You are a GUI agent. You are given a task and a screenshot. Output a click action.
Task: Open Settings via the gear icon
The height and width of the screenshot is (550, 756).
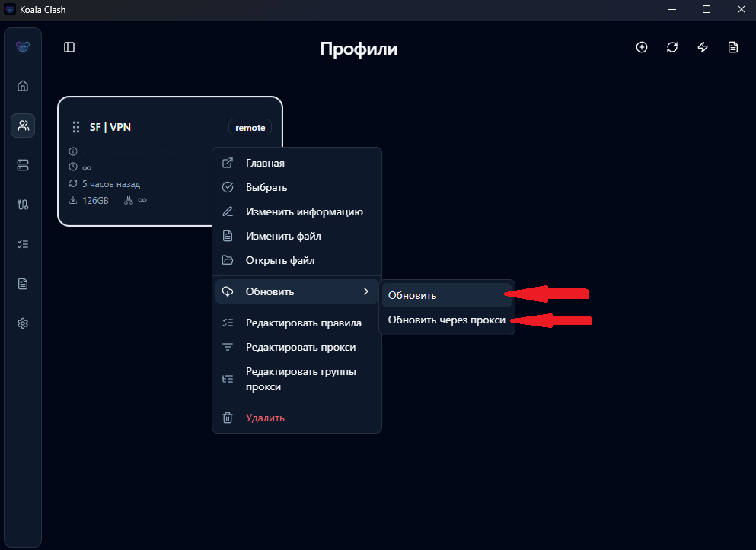[22, 323]
